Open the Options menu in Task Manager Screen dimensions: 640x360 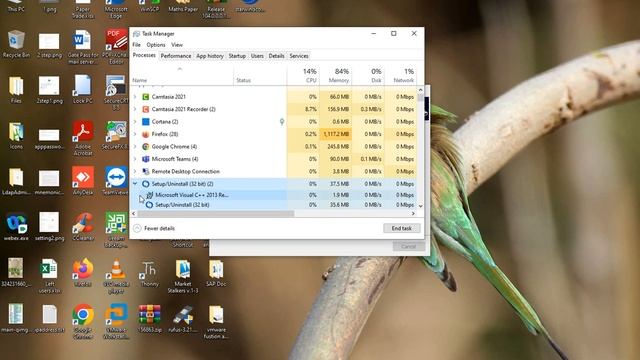click(156, 45)
